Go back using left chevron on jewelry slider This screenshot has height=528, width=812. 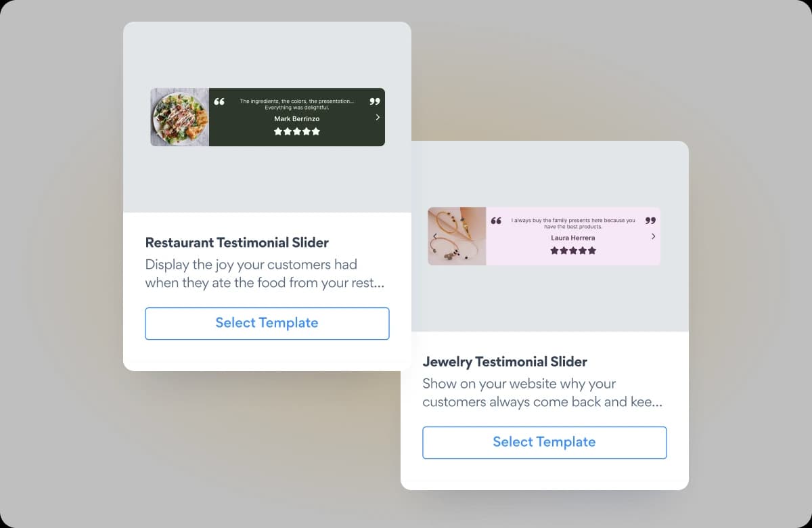(435, 236)
